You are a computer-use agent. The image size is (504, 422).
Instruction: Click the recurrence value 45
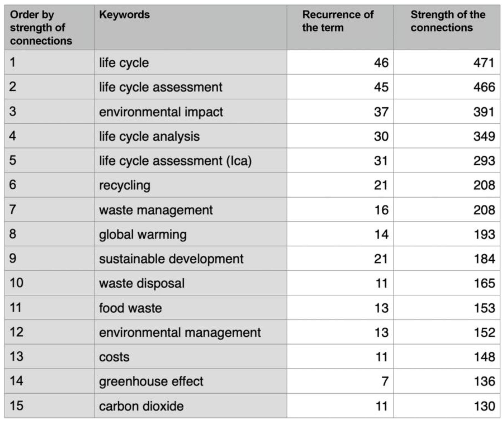pos(381,87)
